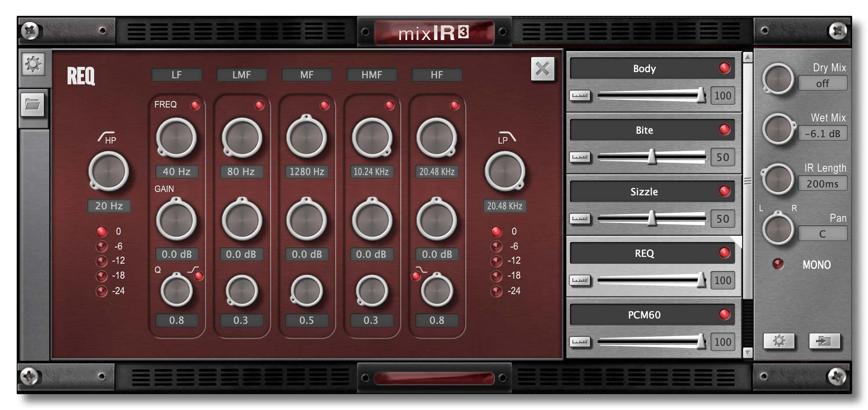Select the MF band tab
The image size is (868, 410).
click(307, 75)
